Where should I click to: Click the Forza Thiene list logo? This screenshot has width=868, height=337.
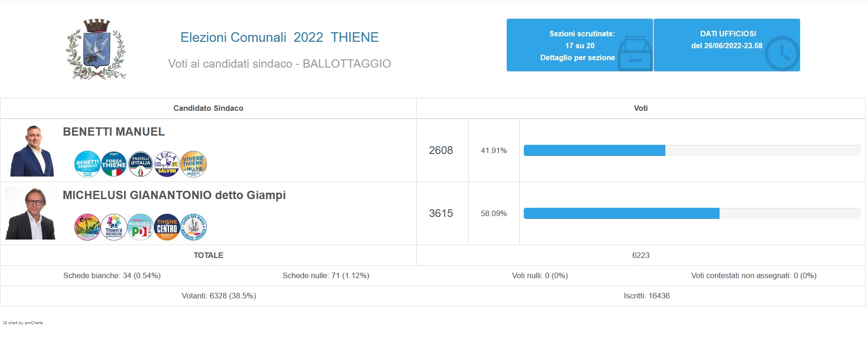coord(114,164)
